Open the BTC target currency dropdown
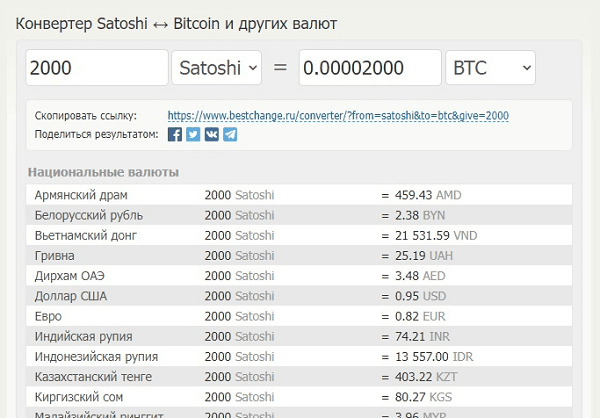The height and width of the screenshot is (418, 600). [x=491, y=68]
